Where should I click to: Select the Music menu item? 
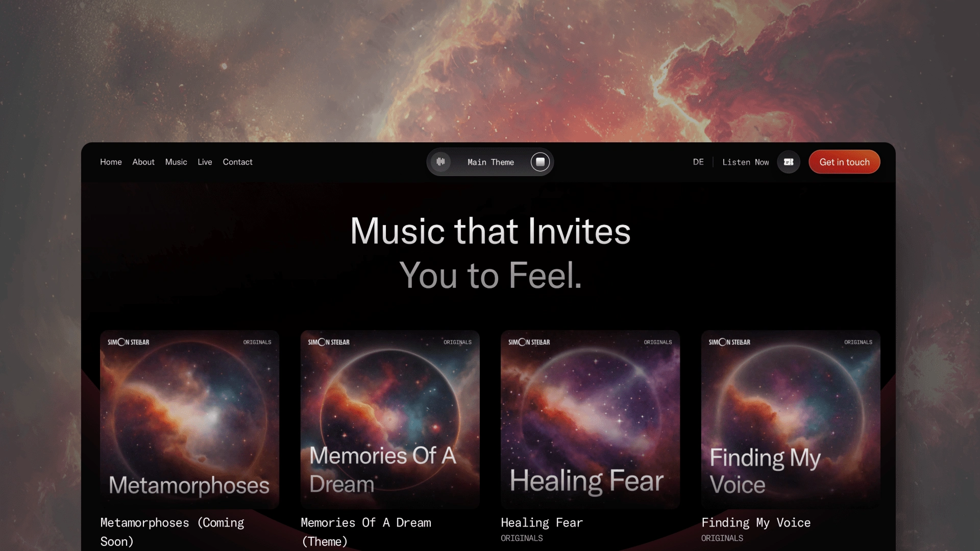pos(176,161)
